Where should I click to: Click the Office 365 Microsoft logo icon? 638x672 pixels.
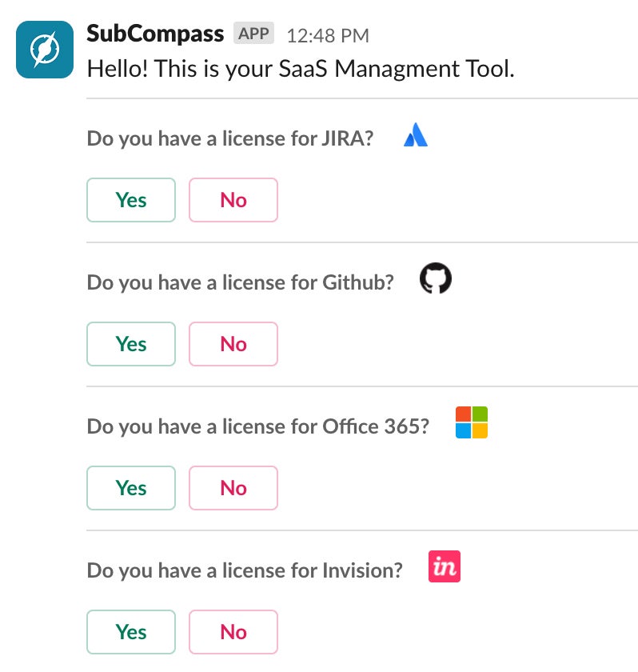[471, 422]
